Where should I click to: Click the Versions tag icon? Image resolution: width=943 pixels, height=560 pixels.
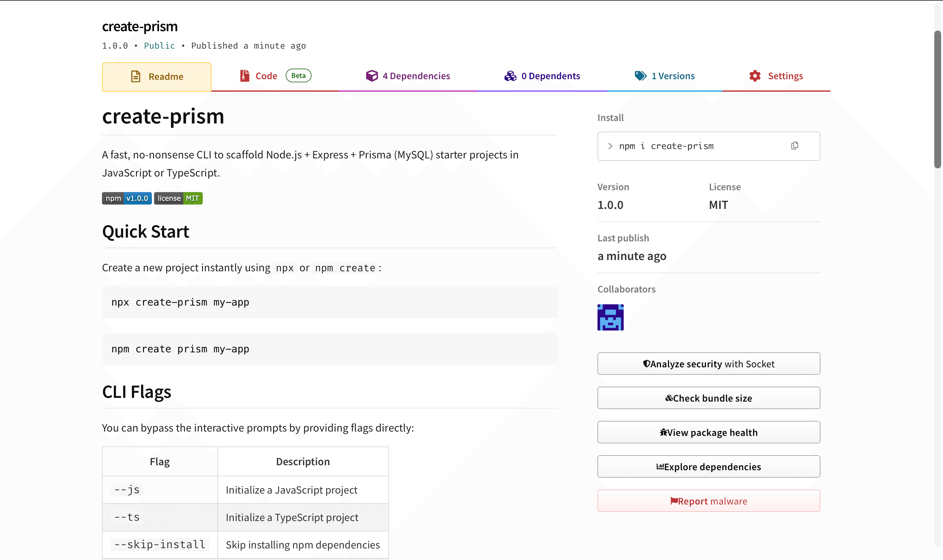pyautogui.click(x=641, y=76)
